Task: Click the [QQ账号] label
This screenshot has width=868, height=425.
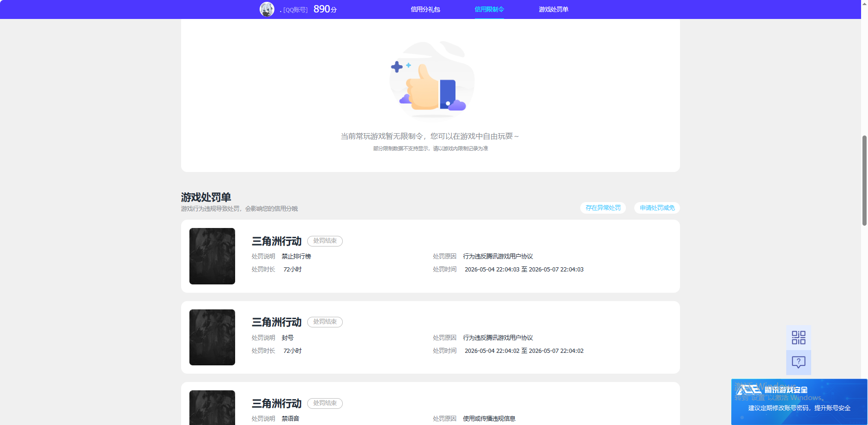Action: [x=295, y=10]
